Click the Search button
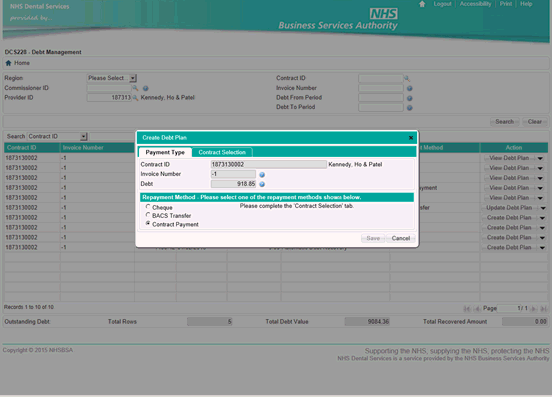This screenshot has width=552, height=397. pos(504,122)
